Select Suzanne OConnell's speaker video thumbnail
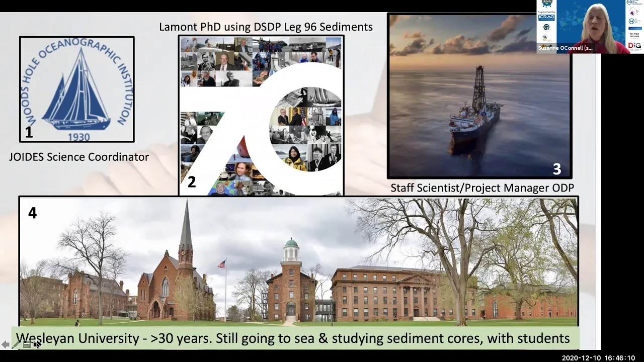644x362 pixels. click(590, 27)
